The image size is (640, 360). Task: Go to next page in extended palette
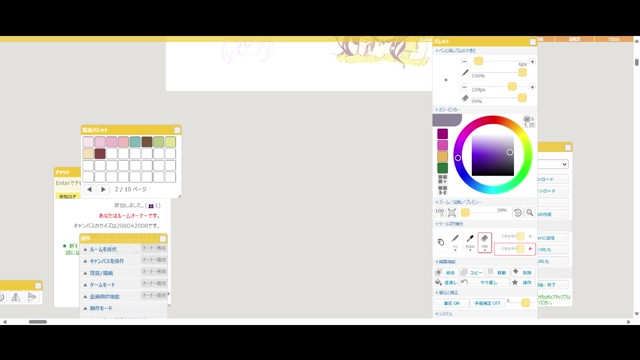[x=103, y=189]
